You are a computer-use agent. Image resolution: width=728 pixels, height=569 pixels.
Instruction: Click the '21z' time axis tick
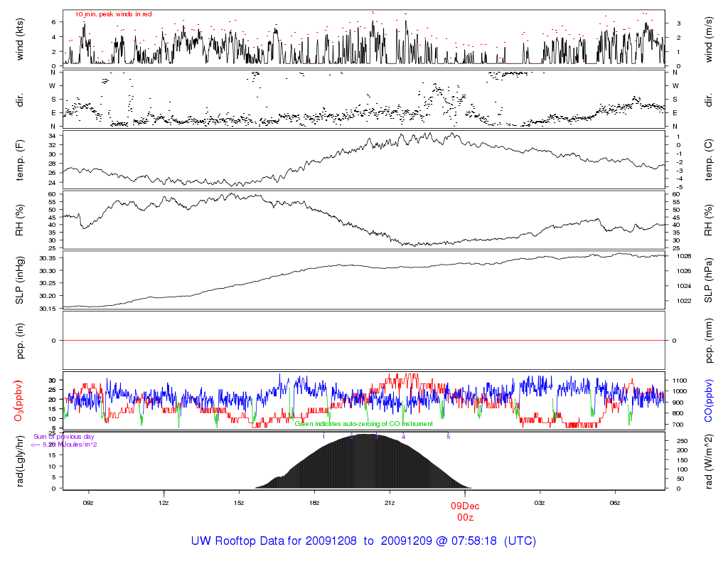tap(390, 503)
